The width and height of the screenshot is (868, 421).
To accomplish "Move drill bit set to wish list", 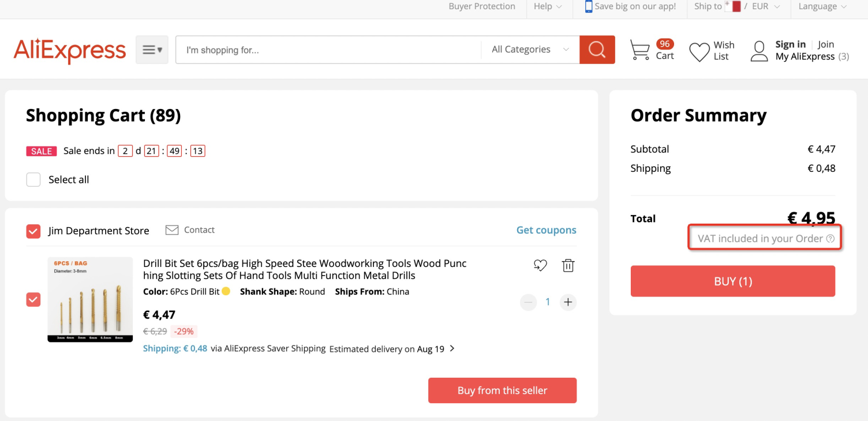I will 540,265.
